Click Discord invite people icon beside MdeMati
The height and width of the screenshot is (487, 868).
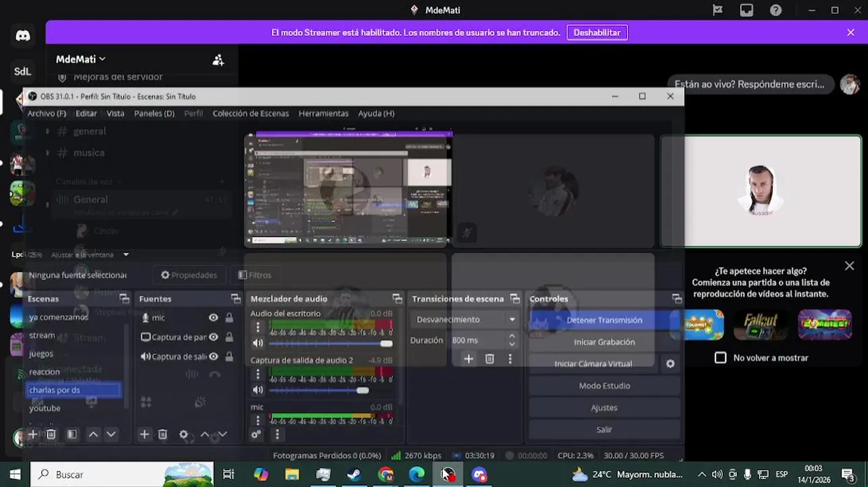pos(218,60)
